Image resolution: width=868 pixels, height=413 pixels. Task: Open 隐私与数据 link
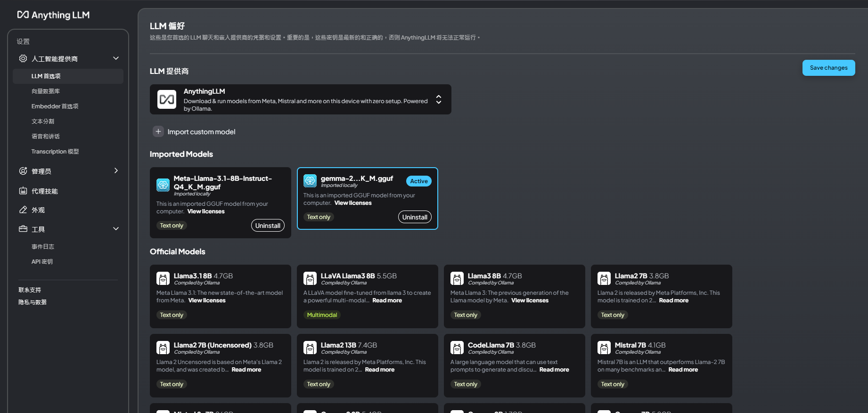coord(33,302)
